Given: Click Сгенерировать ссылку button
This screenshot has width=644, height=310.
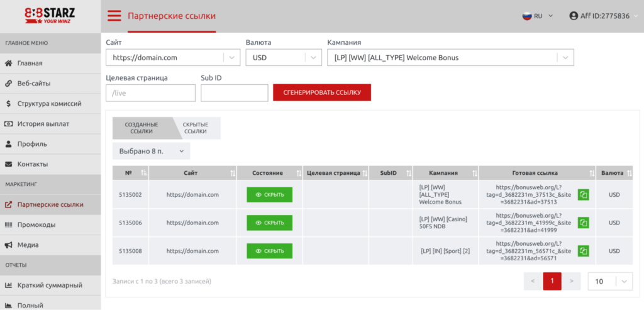Looking at the screenshot, I should pos(322,92).
